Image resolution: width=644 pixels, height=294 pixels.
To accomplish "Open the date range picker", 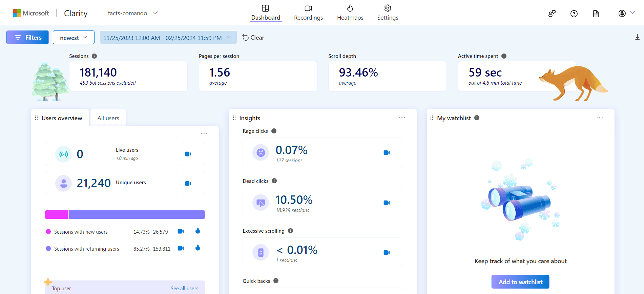I will pyautogui.click(x=168, y=37).
